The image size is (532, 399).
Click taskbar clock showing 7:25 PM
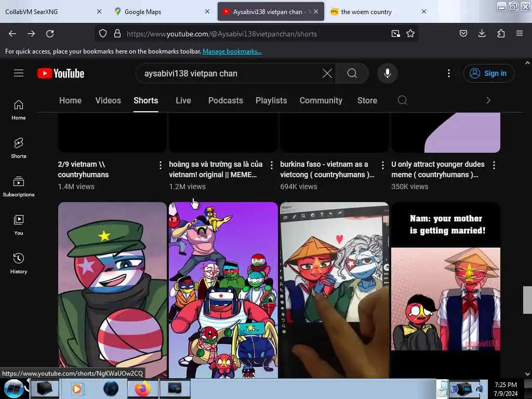(x=506, y=389)
